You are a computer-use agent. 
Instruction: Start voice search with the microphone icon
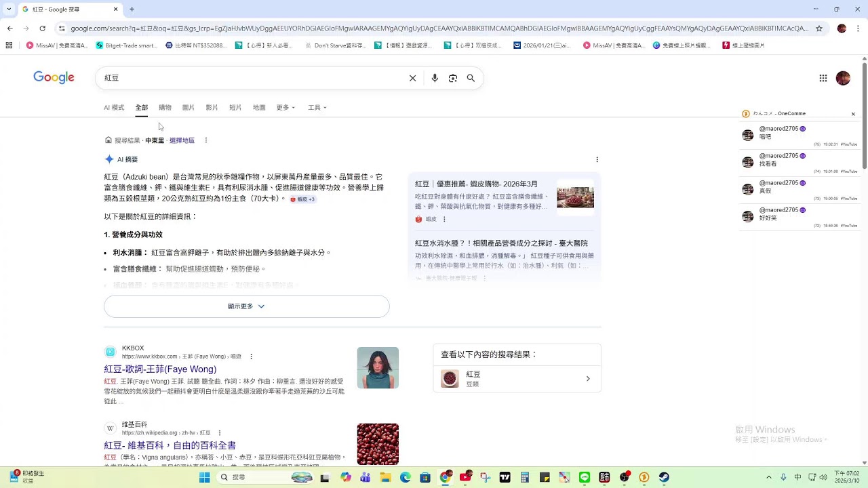435,78
